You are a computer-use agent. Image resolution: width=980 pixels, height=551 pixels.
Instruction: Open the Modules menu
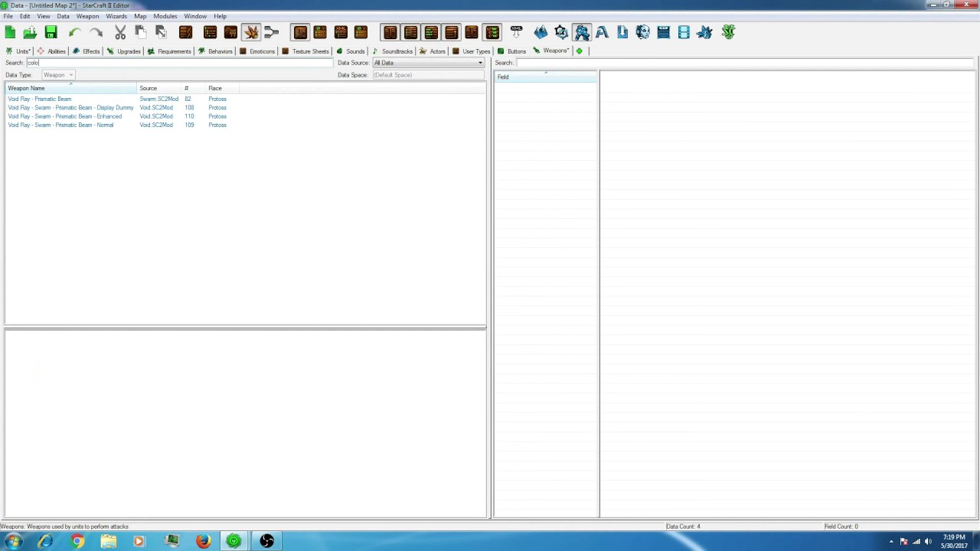click(x=165, y=16)
